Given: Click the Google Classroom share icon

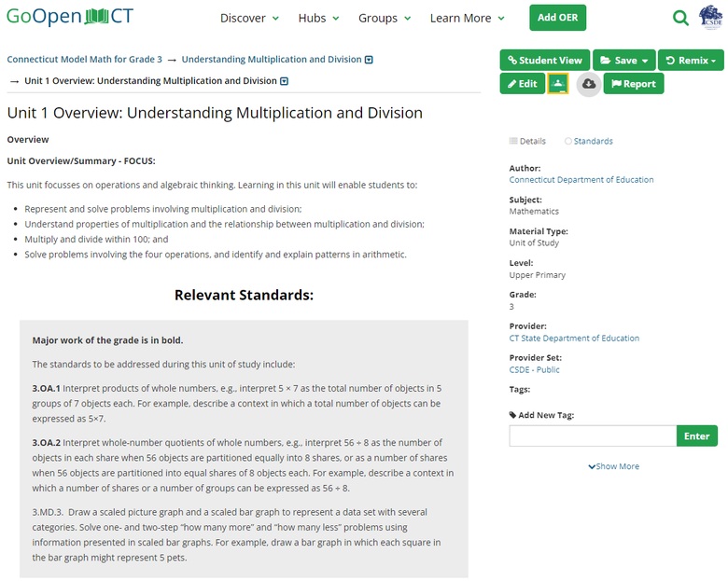Looking at the screenshot, I should (x=557, y=84).
